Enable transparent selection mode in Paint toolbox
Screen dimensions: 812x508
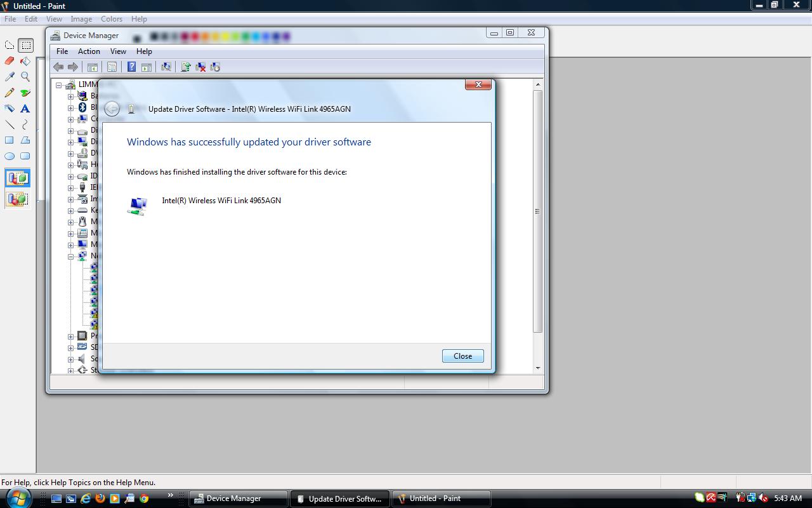pos(18,199)
